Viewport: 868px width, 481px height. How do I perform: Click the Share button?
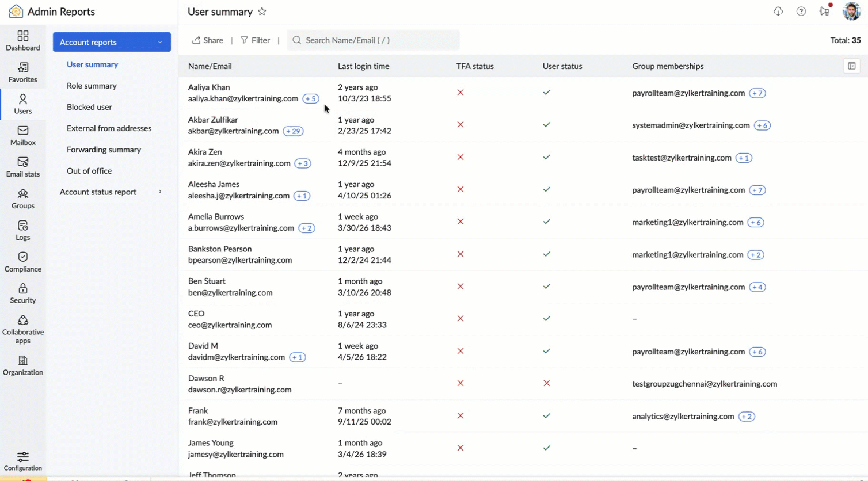click(x=208, y=40)
